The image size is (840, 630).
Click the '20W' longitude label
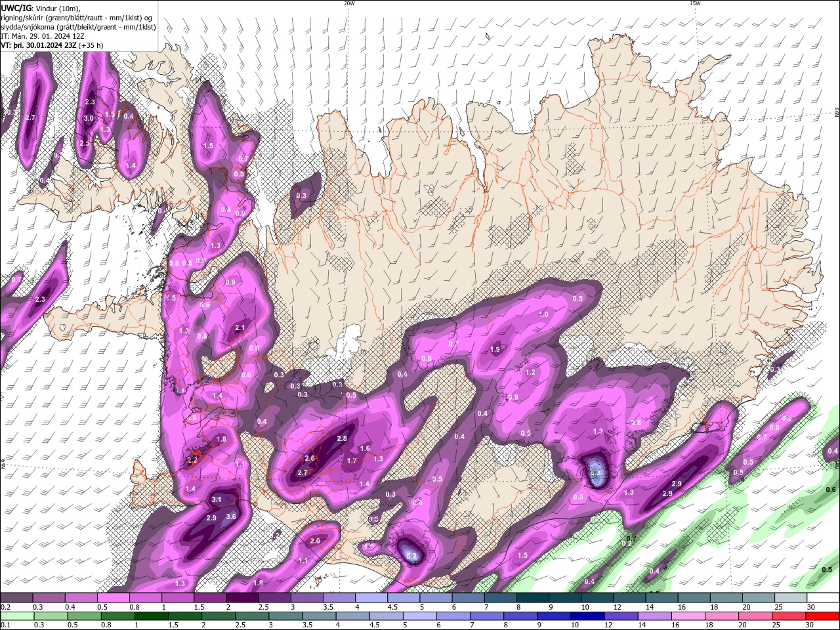click(x=349, y=3)
